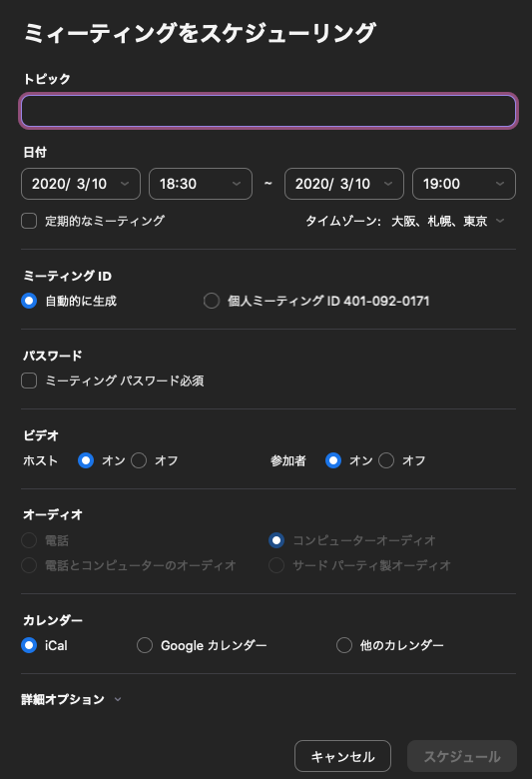
Task: Select the 自動的に生成 meeting ID option
Action: point(29,301)
